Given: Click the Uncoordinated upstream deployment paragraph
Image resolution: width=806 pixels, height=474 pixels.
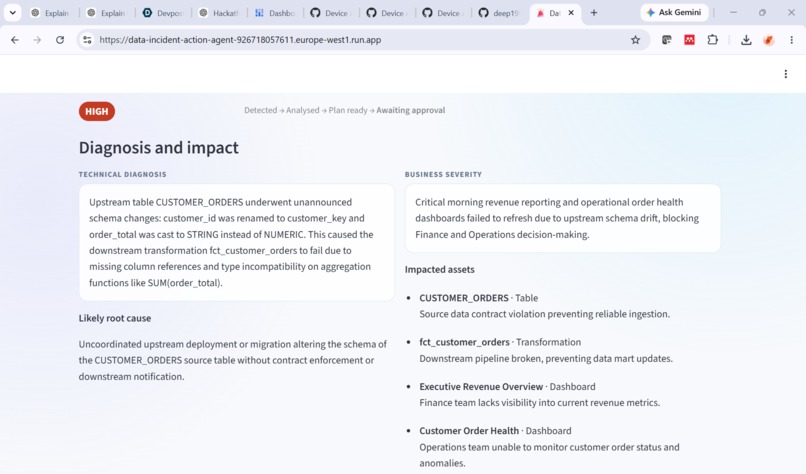Looking at the screenshot, I should 232,360.
